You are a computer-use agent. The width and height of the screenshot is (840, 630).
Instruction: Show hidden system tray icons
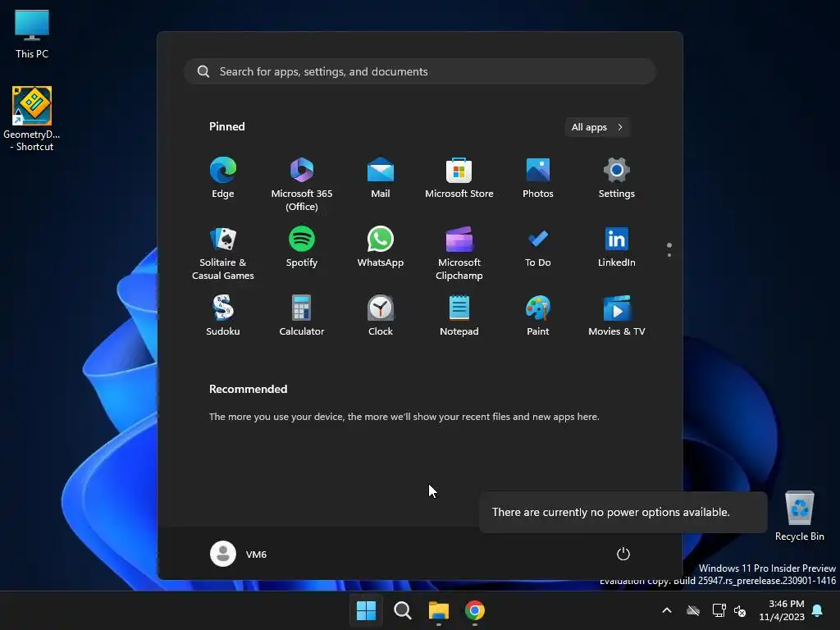point(667,610)
